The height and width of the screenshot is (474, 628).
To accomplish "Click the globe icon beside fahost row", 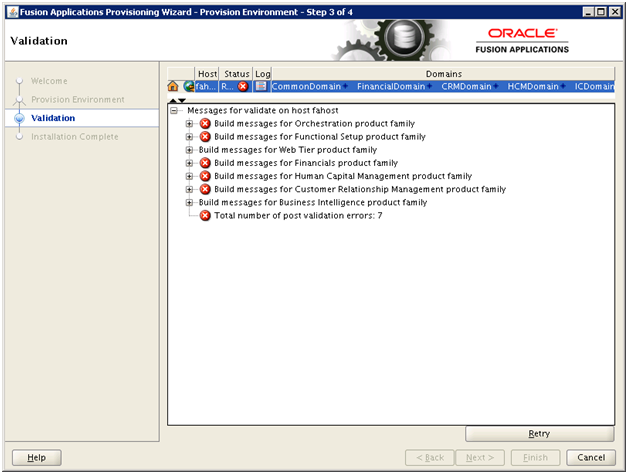I will 189,86.
